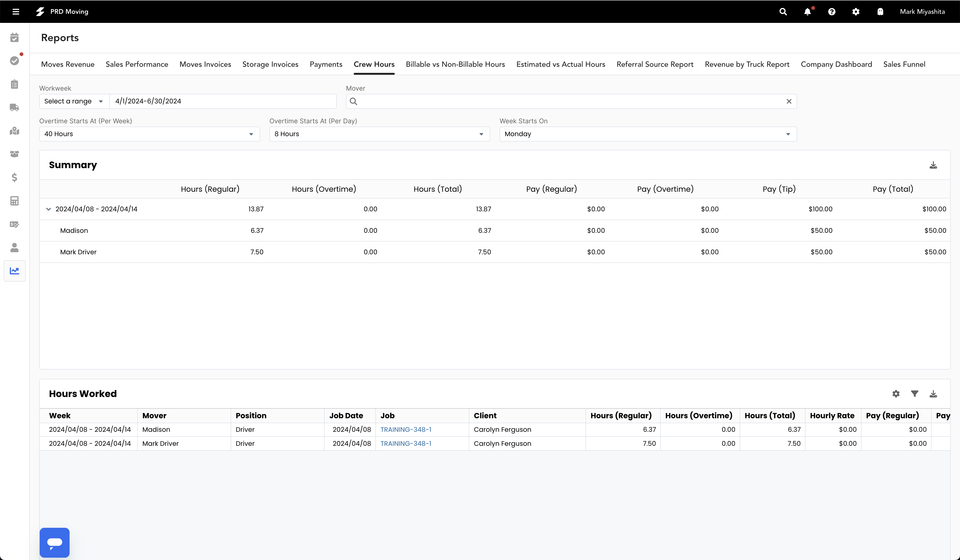Viewport: 960px width, 560px height.
Task: Clear the Mover search filter X button
Action: pyautogui.click(x=789, y=101)
